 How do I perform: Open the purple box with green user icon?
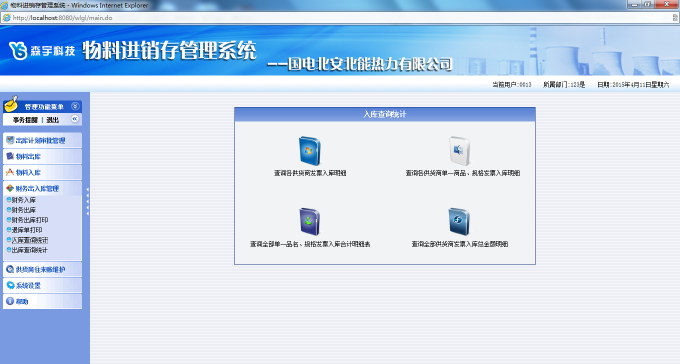310,222
